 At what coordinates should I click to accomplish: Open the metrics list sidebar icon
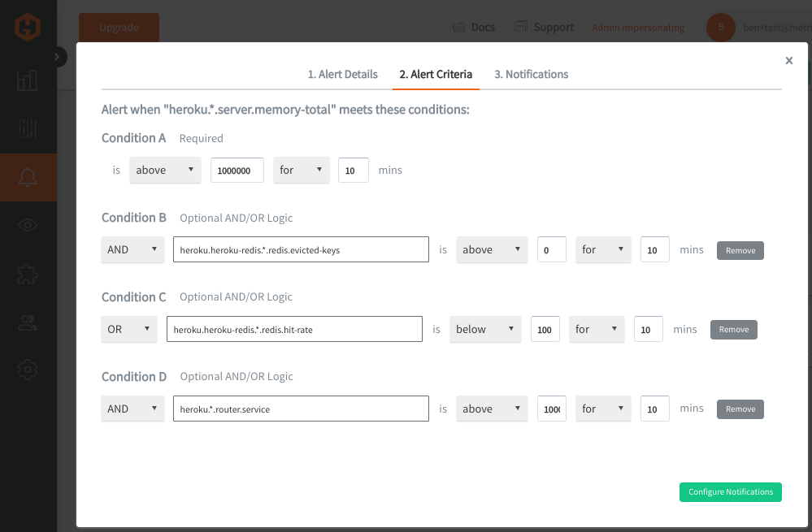(28, 128)
